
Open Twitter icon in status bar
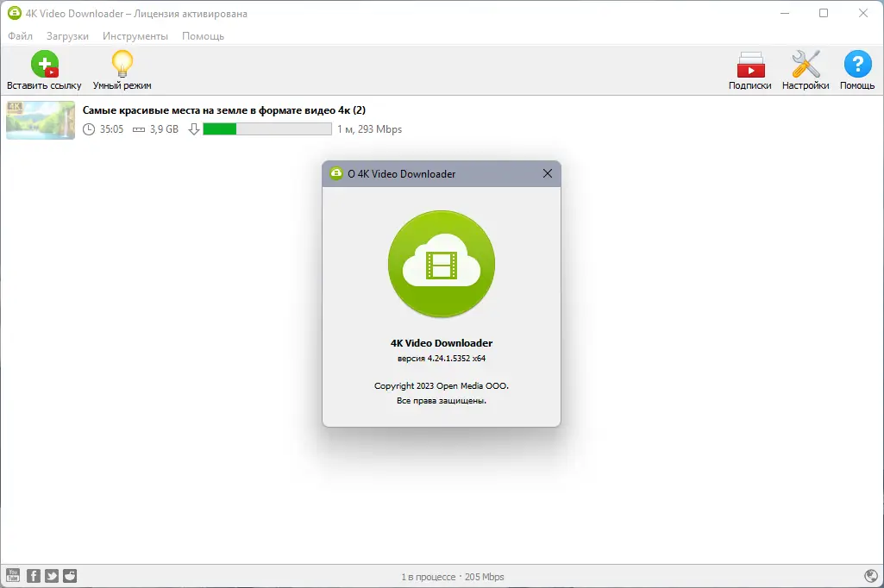[x=51, y=576]
